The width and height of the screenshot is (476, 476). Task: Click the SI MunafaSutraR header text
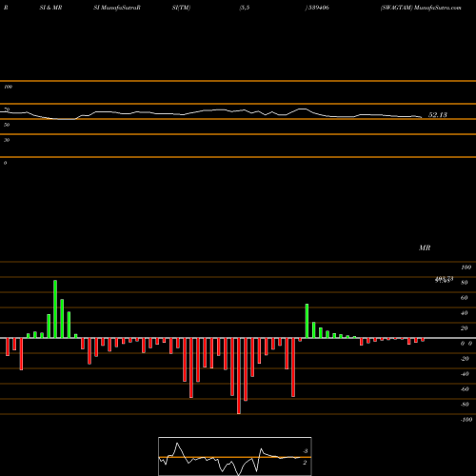point(117,8)
